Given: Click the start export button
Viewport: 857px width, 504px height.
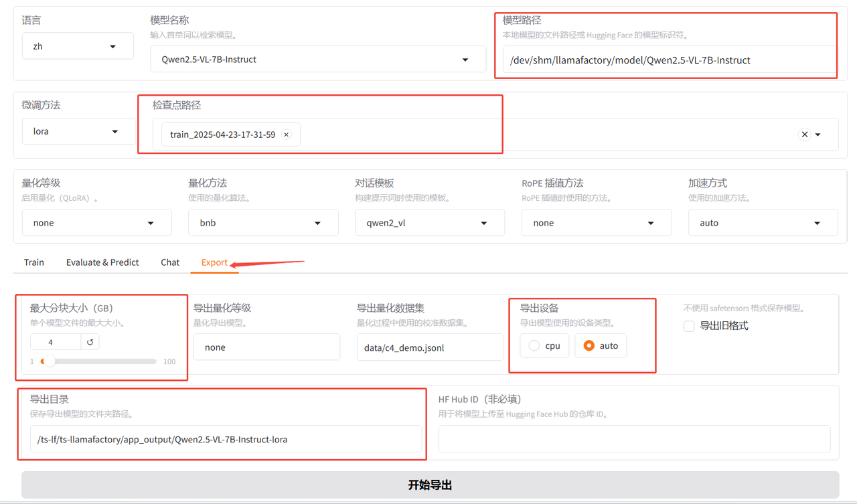Looking at the screenshot, I should [430, 485].
